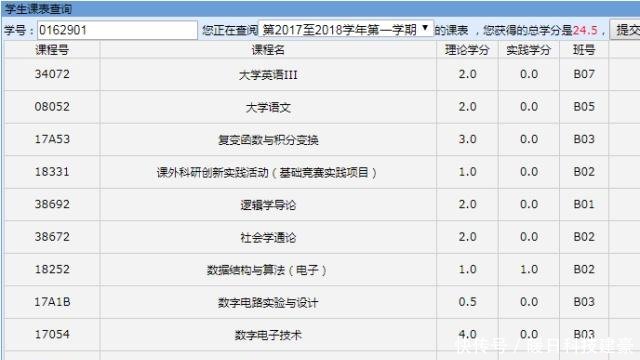640x360 pixels.
Task: Click theory credit 3.0 for 复变函数与积分变换
Action: (x=467, y=139)
